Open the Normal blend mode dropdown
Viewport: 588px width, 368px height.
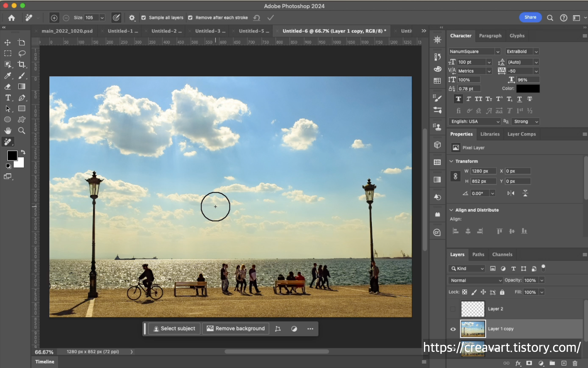[x=475, y=280]
